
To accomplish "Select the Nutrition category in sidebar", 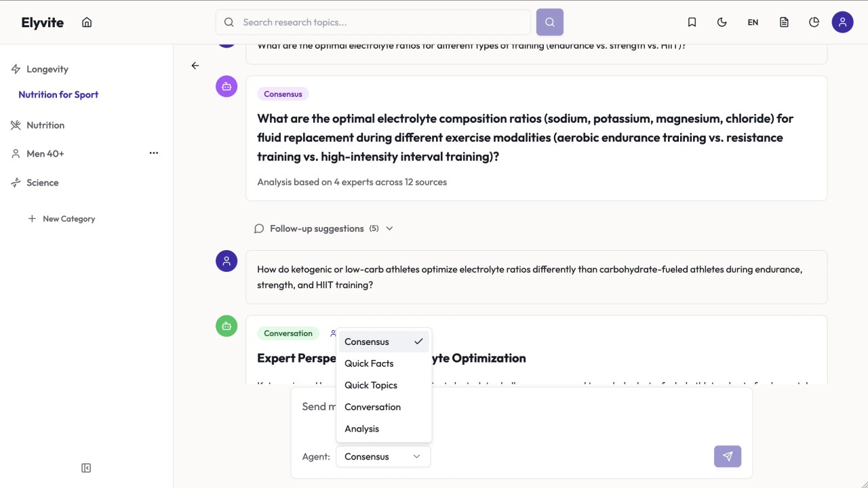I will tap(45, 125).
